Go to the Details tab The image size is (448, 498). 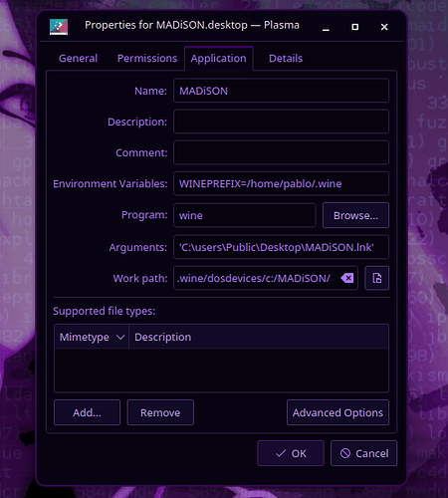(x=286, y=59)
